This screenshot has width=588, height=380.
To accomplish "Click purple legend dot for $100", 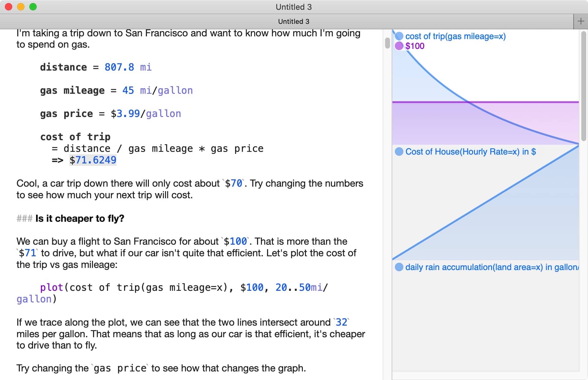I will coord(399,46).
